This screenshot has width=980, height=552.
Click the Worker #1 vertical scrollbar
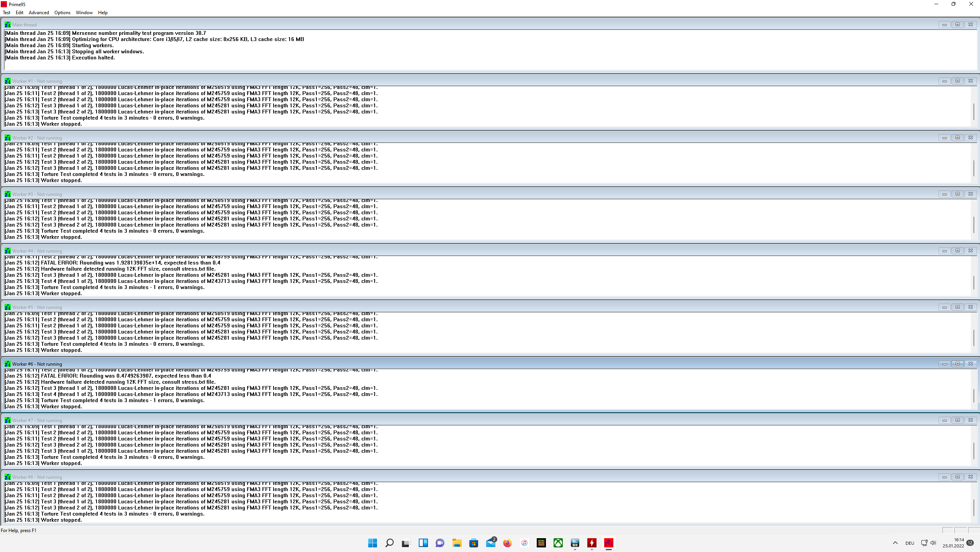(x=973, y=111)
